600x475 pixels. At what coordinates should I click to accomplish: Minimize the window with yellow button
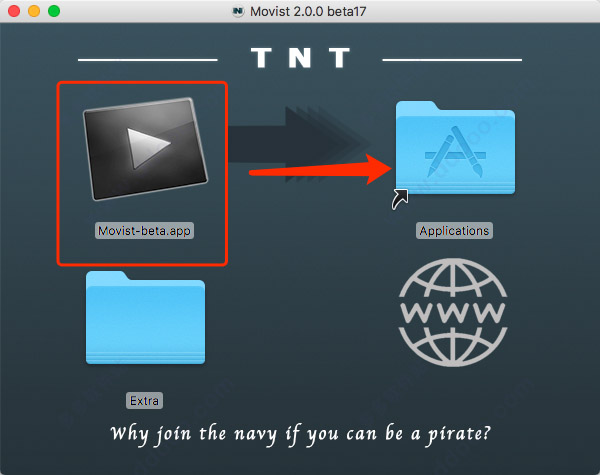point(34,11)
